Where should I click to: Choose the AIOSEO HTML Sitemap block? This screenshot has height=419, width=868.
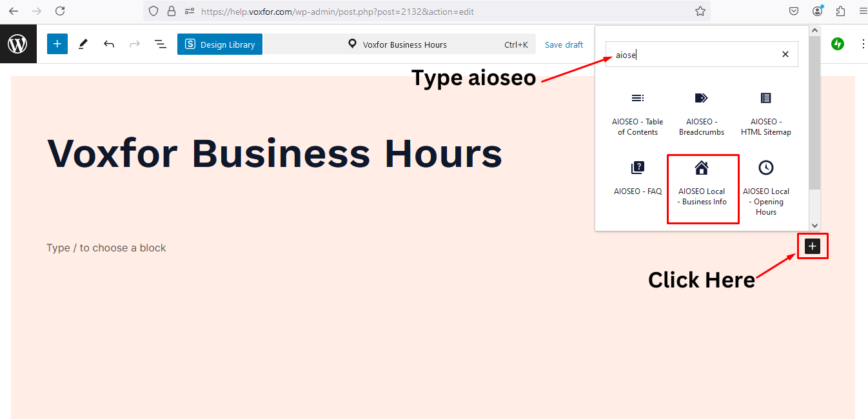(x=765, y=113)
